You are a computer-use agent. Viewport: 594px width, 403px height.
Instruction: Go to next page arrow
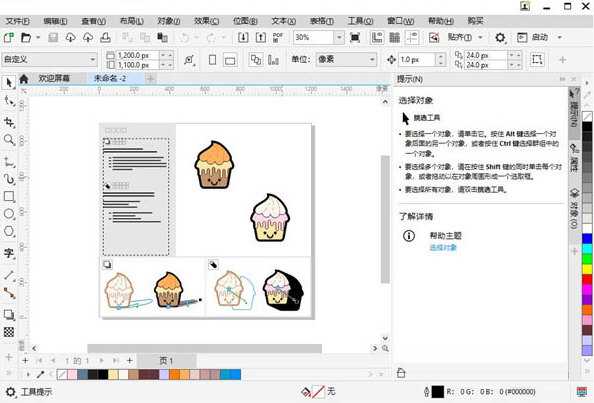[x=101, y=361]
